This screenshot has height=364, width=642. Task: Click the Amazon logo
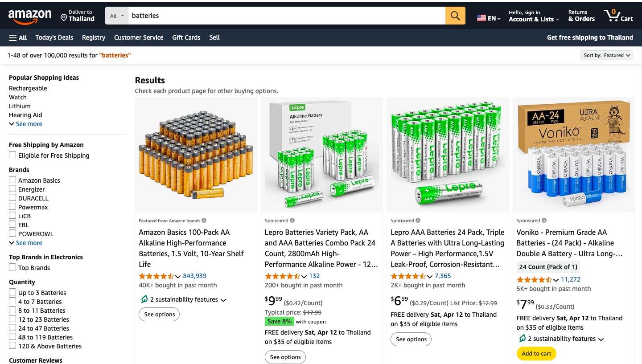coord(30,16)
